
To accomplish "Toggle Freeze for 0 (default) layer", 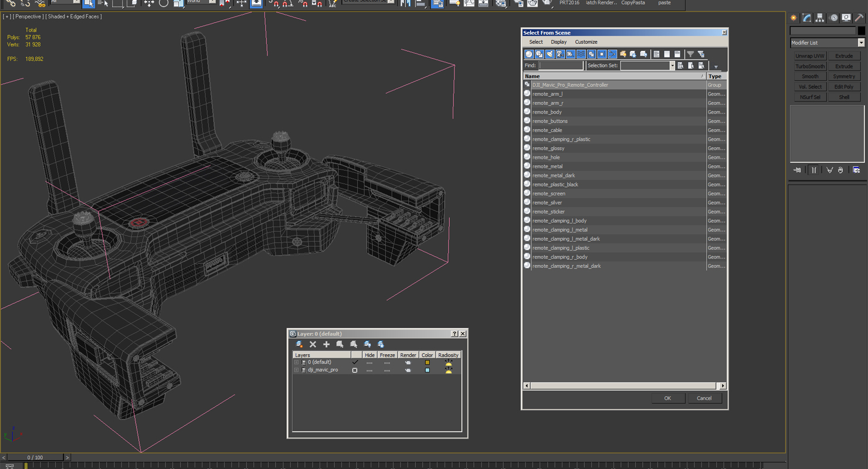I will click(387, 362).
